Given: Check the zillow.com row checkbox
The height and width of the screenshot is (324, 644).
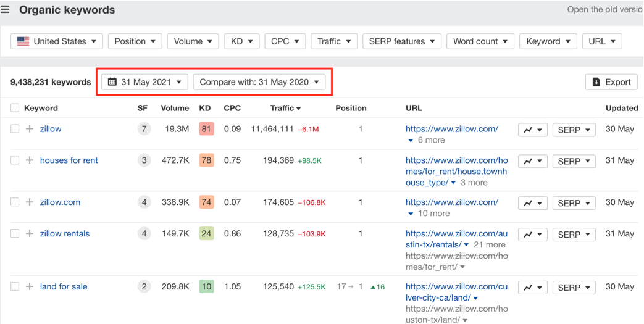Looking at the screenshot, I should [x=15, y=202].
